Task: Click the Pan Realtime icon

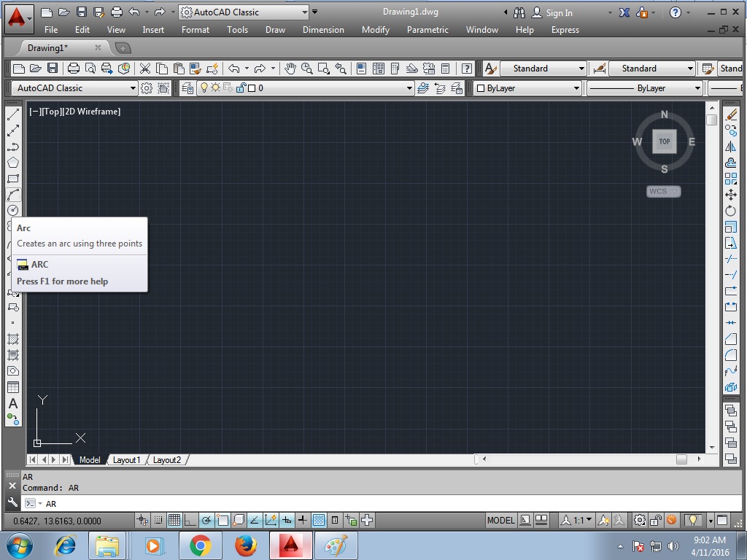Action: 291,68
